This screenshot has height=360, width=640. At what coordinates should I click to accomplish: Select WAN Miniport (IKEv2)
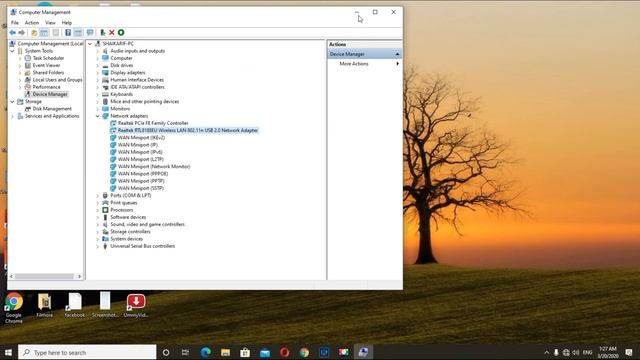click(x=141, y=138)
